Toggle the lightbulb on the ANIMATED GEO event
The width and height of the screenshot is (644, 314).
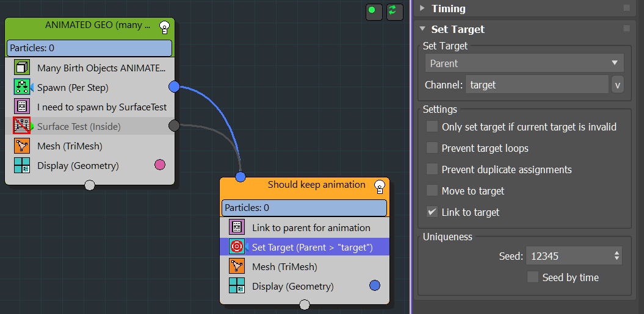coord(164,26)
